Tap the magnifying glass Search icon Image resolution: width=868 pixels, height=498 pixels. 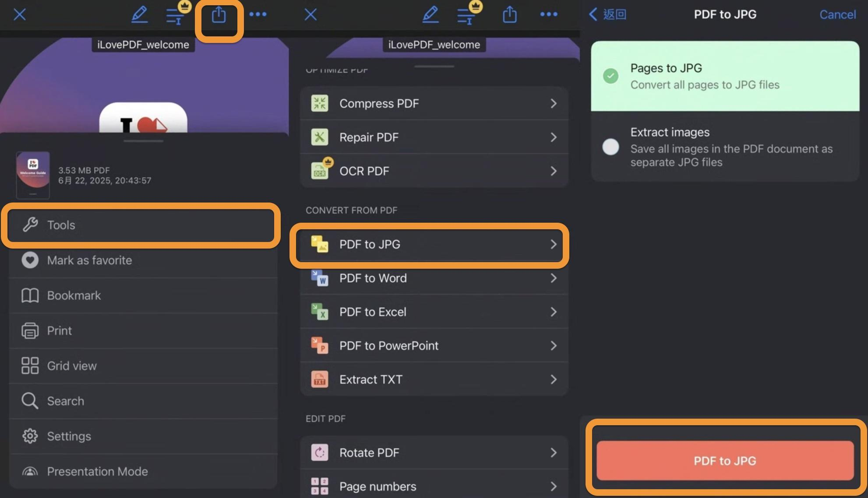pos(30,401)
